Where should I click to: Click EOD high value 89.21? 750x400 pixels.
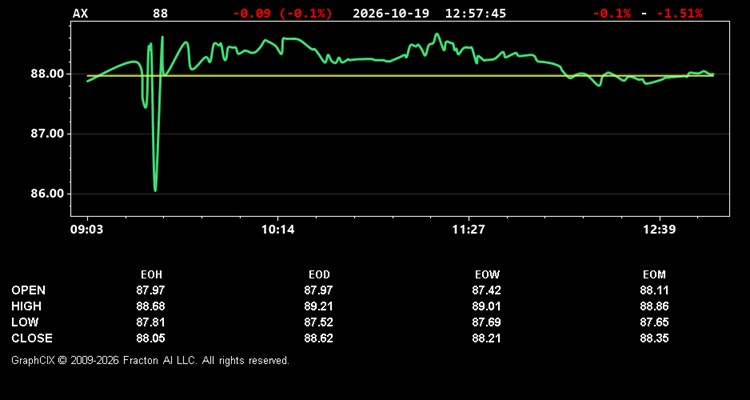[x=319, y=306]
